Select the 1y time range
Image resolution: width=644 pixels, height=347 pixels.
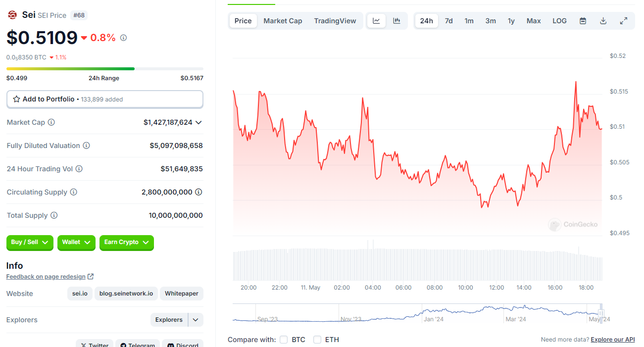(511, 21)
